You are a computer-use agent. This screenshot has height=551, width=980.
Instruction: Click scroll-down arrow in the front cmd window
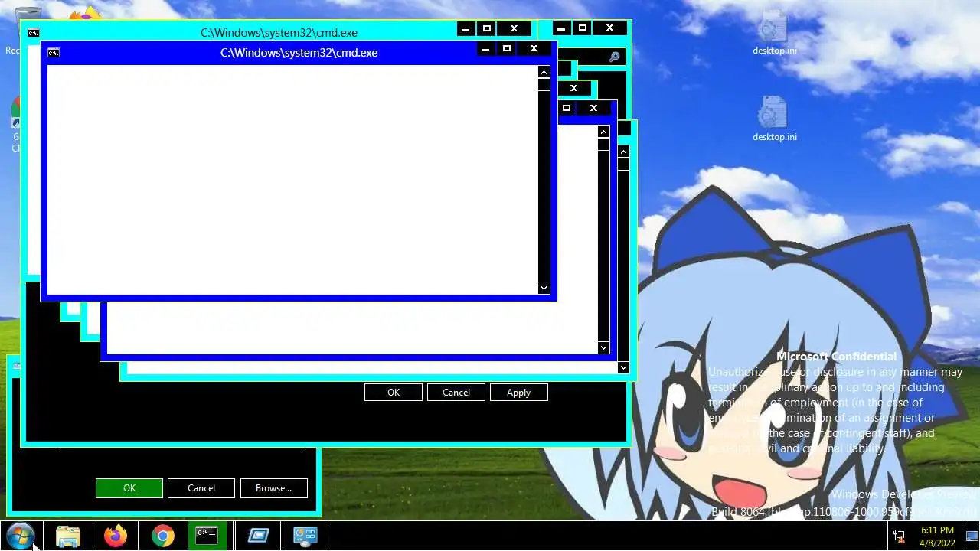pyautogui.click(x=544, y=288)
